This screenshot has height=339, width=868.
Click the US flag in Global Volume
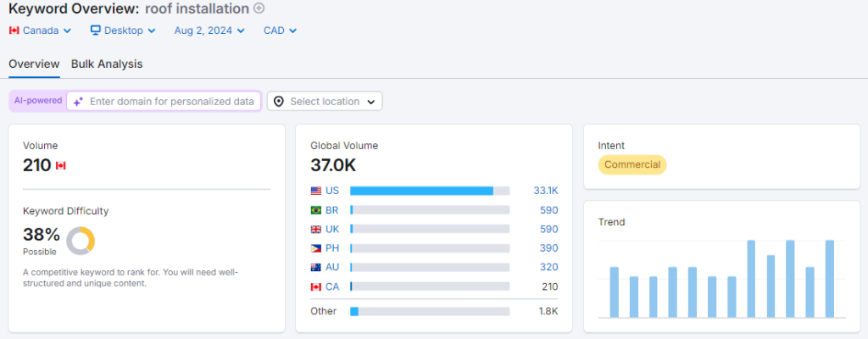[x=316, y=191]
